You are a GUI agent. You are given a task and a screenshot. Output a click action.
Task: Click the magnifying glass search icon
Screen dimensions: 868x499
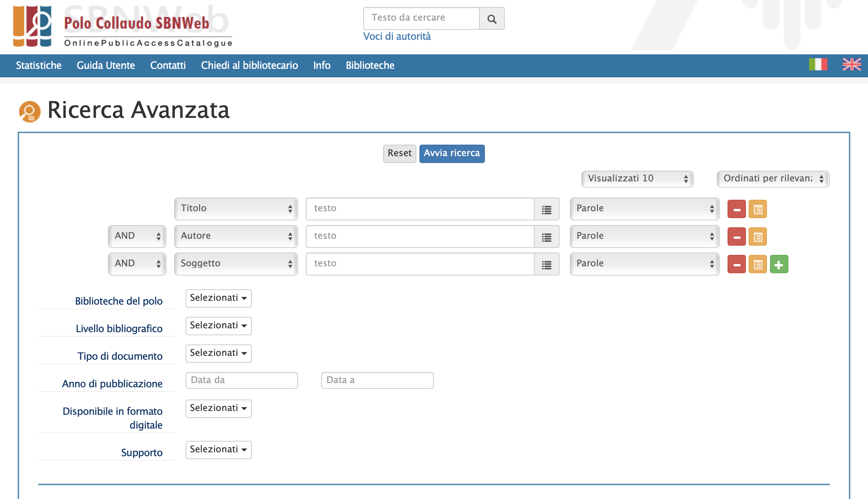(x=492, y=19)
